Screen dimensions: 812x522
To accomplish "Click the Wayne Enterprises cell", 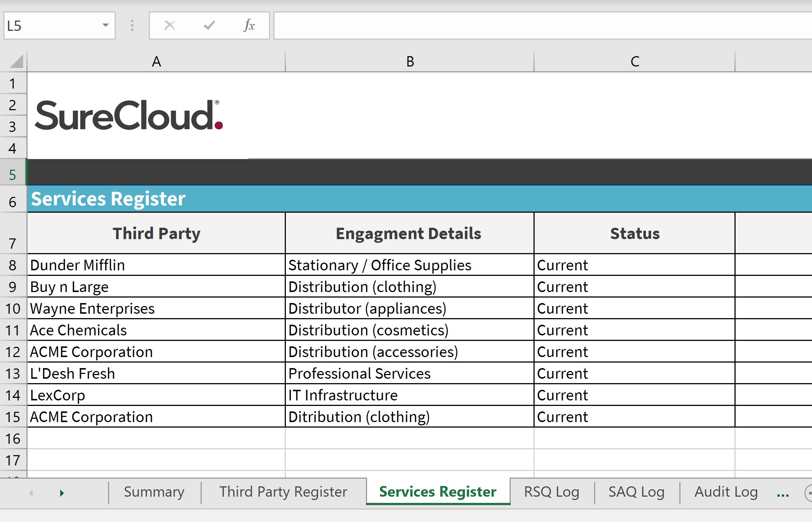I will pos(156,308).
